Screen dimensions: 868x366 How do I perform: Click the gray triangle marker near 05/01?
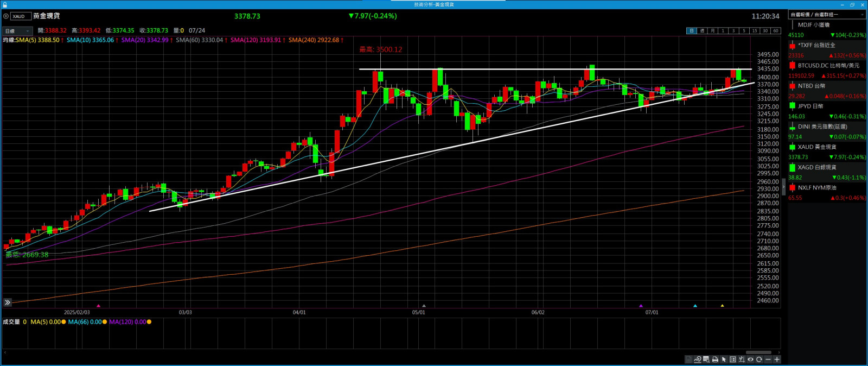point(424,306)
